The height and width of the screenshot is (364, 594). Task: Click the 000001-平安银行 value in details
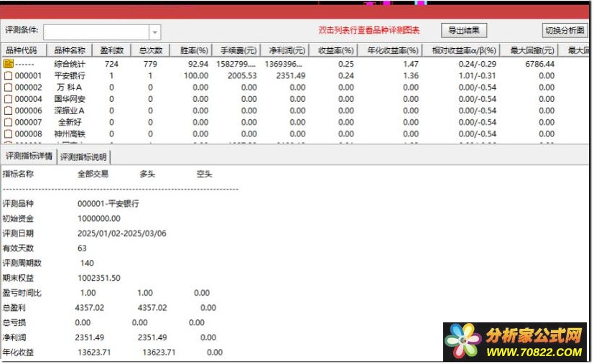click(x=108, y=204)
